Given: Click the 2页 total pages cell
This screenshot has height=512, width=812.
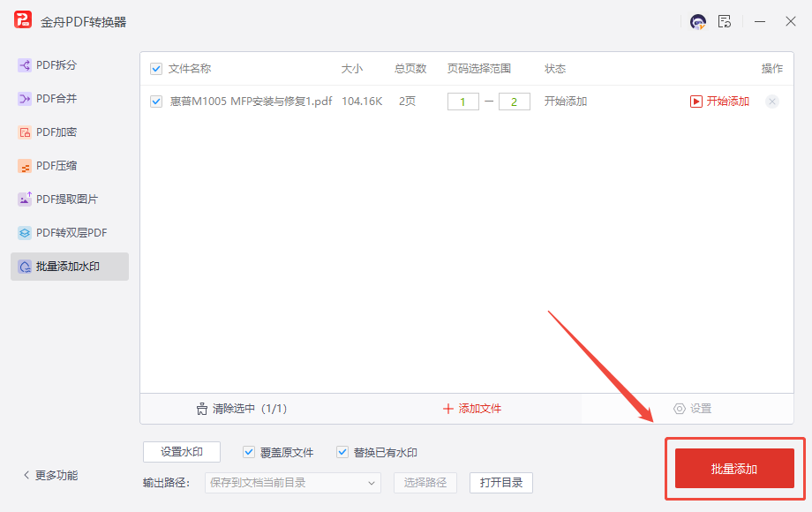Looking at the screenshot, I should [407, 102].
